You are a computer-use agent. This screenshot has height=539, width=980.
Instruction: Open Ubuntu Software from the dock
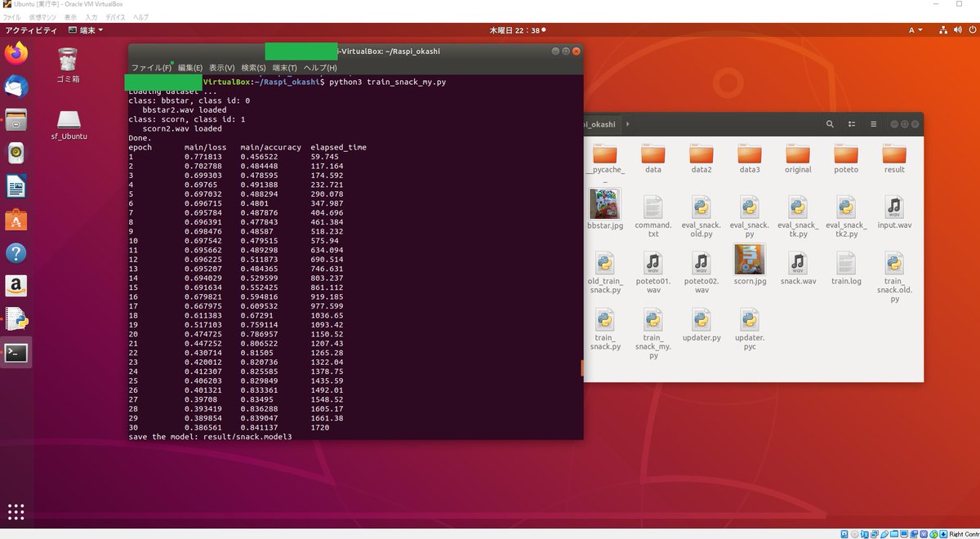point(16,220)
